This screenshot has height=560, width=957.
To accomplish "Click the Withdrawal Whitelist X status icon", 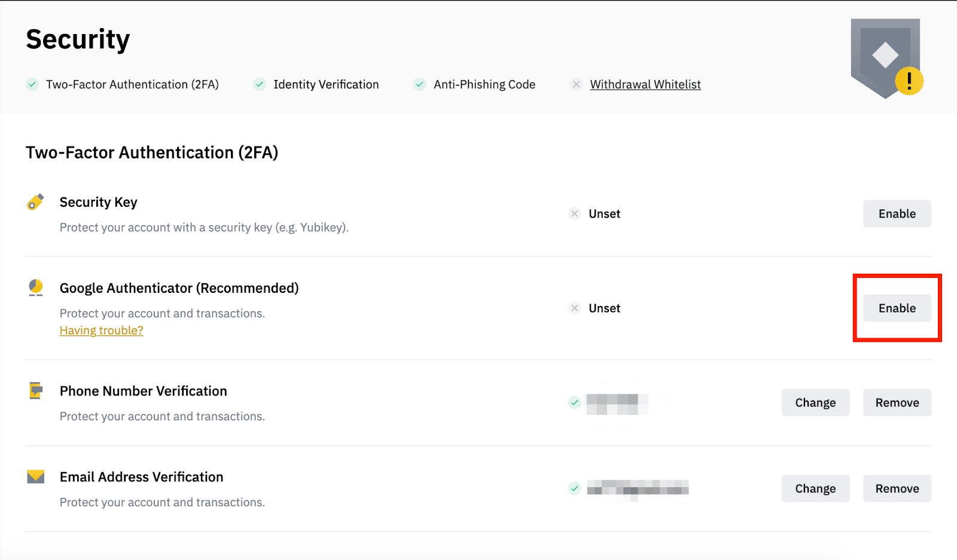I will point(576,84).
